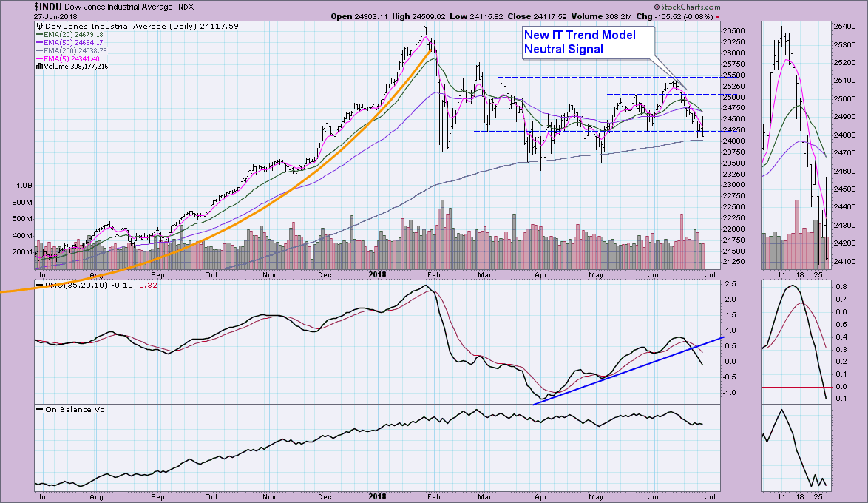Click the Dow Jones Industrial Average (Daily) legend
Viewport: 868px width, 503px height.
137,26
